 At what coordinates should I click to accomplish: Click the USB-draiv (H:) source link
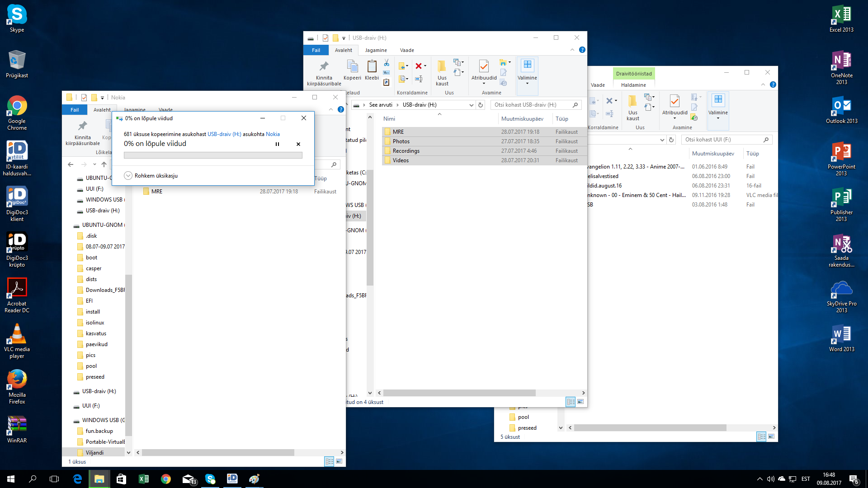224,134
